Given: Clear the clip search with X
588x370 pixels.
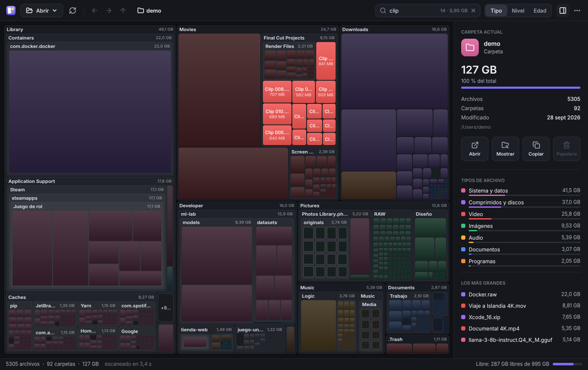Looking at the screenshot, I should (x=473, y=11).
